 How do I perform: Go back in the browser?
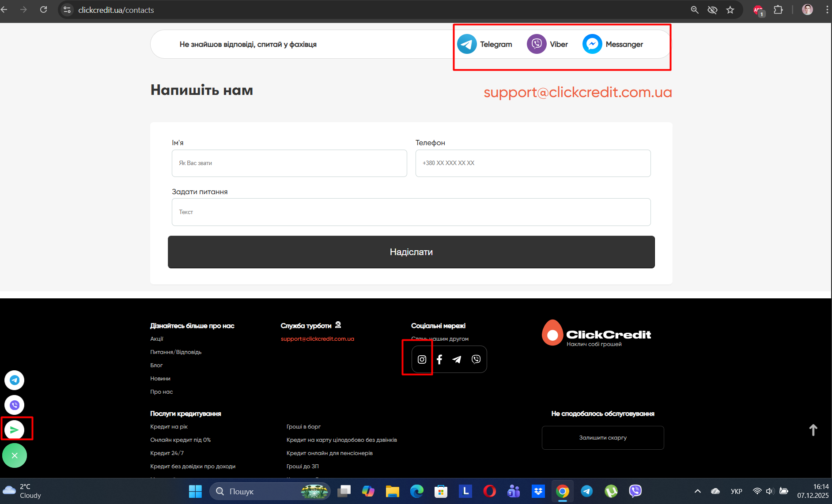tap(4, 10)
